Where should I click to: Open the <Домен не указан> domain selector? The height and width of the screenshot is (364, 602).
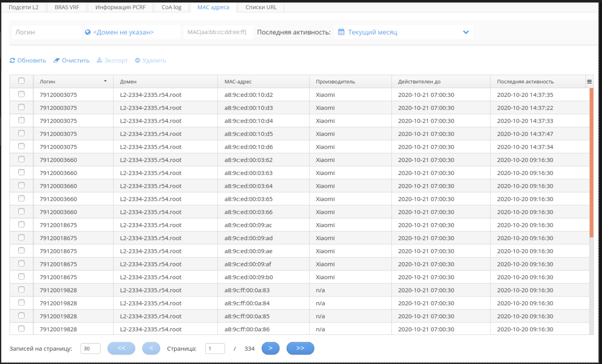(x=124, y=32)
